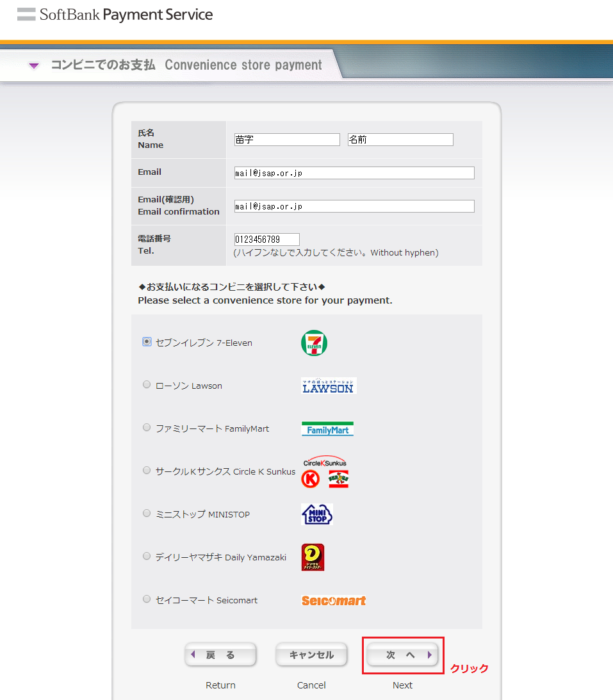Click the キャンセル (Cancel) button

tap(312, 655)
